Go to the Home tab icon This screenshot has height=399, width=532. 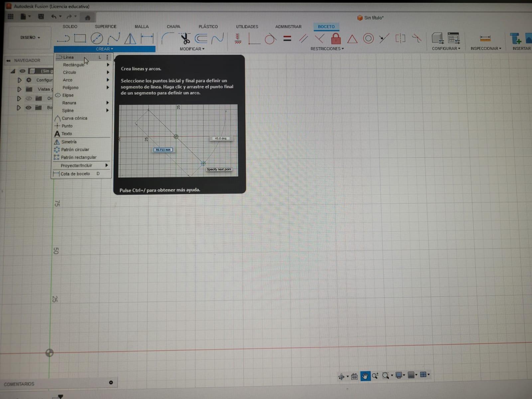(87, 17)
